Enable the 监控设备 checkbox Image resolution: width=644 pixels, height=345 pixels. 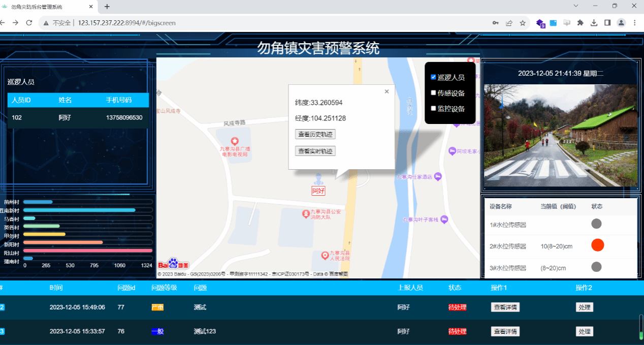click(x=433, y=108)
